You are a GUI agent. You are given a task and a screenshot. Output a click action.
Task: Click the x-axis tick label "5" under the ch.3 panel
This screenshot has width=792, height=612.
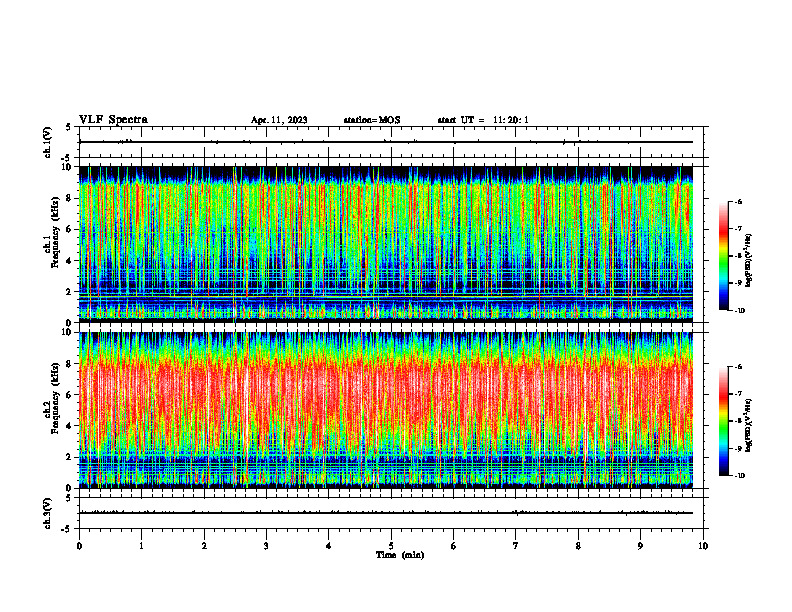[391, 546]
